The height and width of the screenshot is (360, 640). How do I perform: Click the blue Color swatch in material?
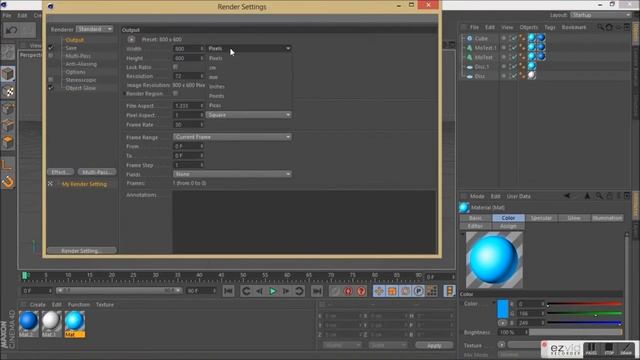pos(502,309)
